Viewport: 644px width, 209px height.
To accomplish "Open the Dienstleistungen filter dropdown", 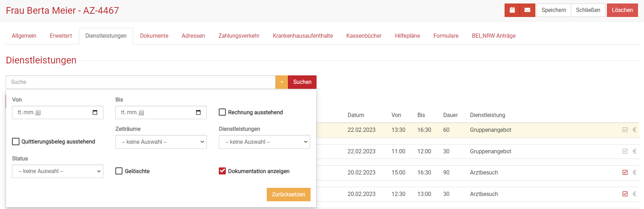I will 264,142.
